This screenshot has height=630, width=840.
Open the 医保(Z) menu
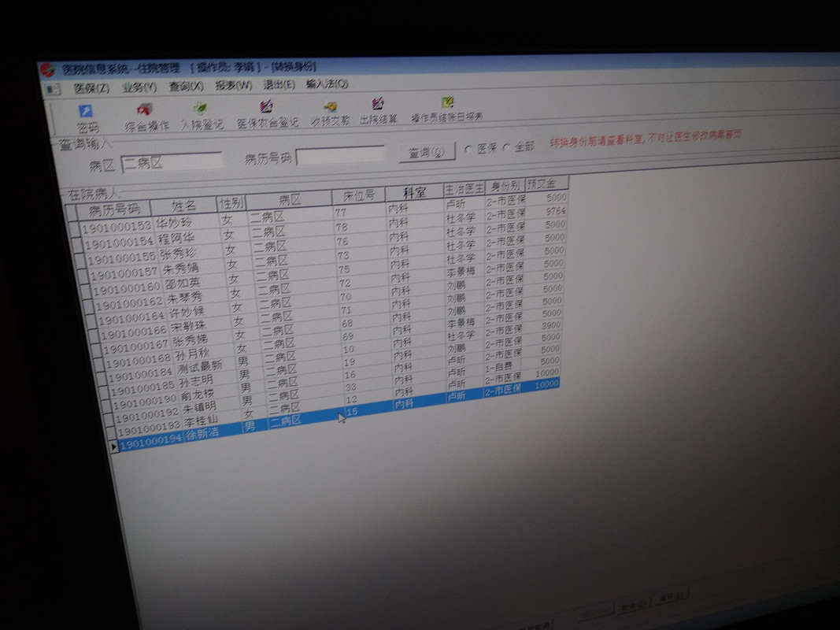[x=91, y=88]
